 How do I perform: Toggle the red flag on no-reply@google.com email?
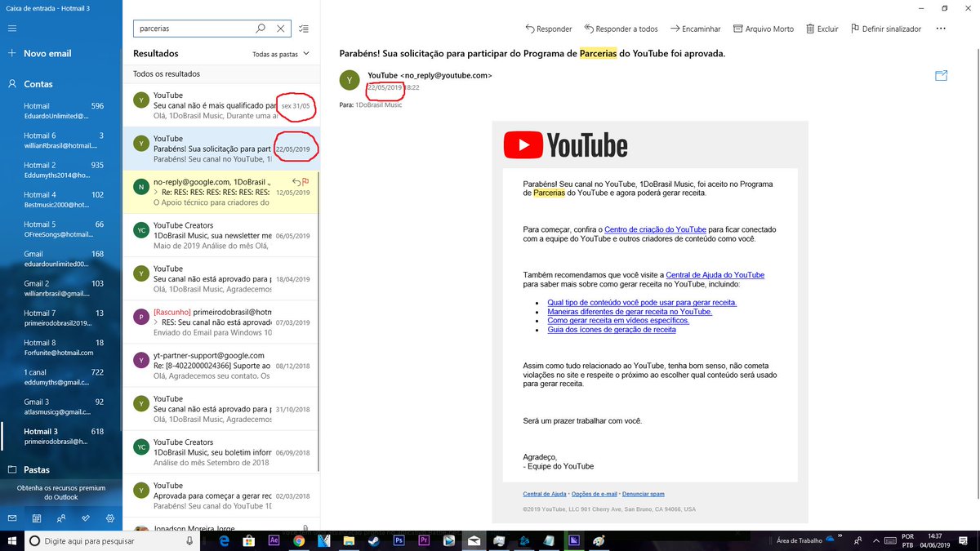tap(305, 182)
